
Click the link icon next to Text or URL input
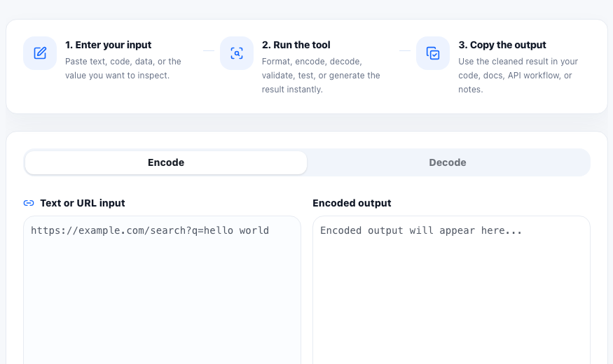click(x=29, y=203)
